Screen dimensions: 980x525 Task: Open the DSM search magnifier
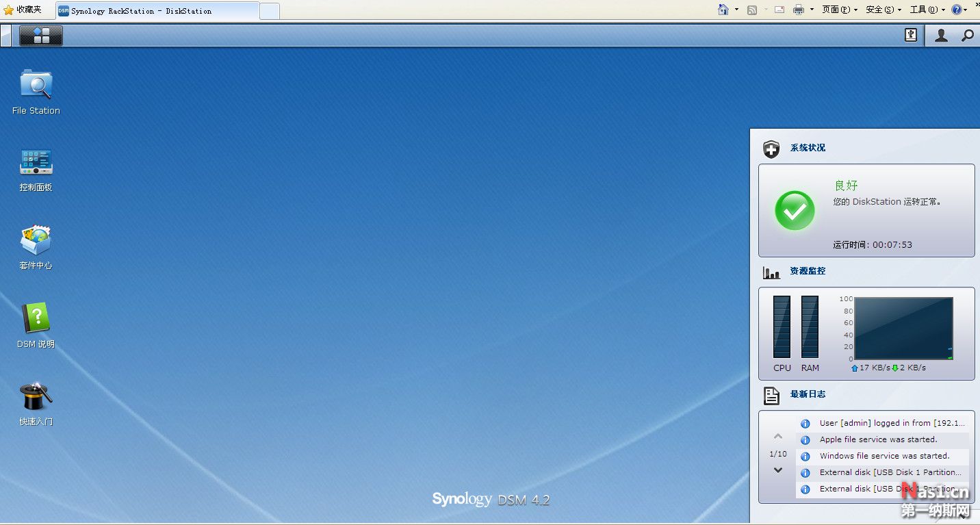click(x=968, y=36)
